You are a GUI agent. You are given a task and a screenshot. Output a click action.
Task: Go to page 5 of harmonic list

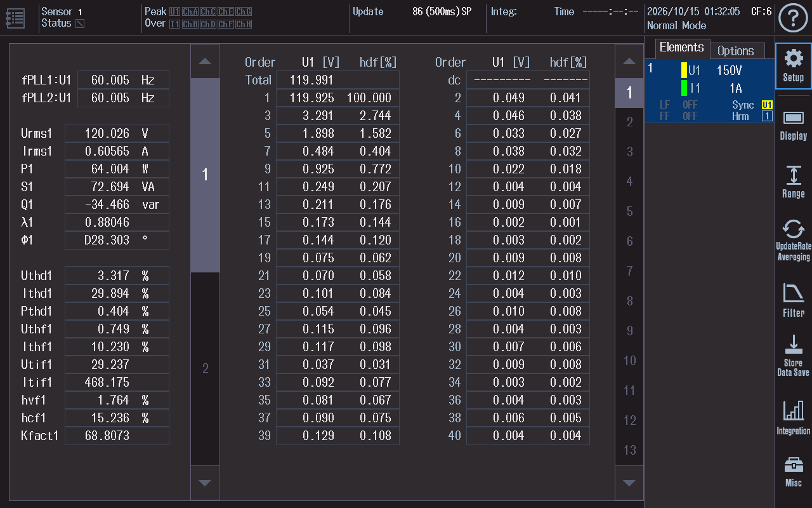coord(629,211)
